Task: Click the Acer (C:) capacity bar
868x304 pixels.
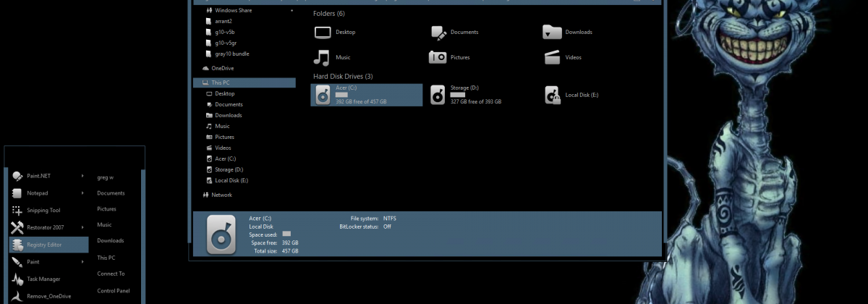Action: coord(342,95)
